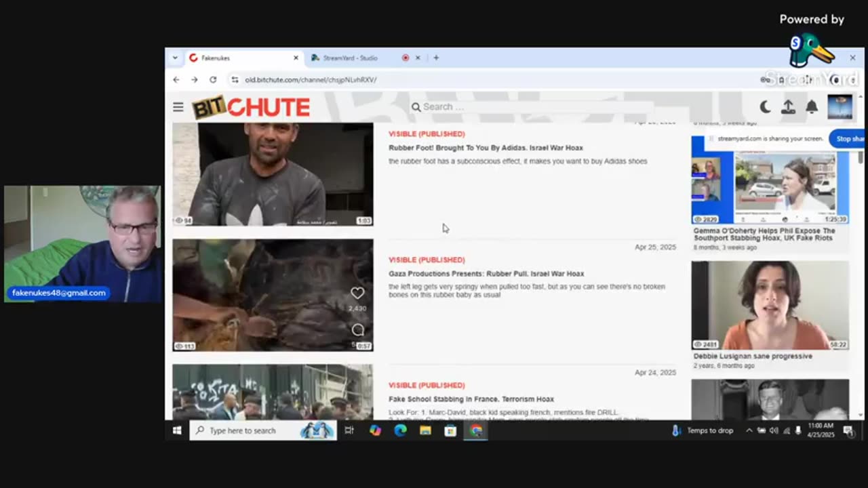The height and width of the screenshot is (488, 868).
Task: Open Task View on the taskbar
Action: [349, 430]
